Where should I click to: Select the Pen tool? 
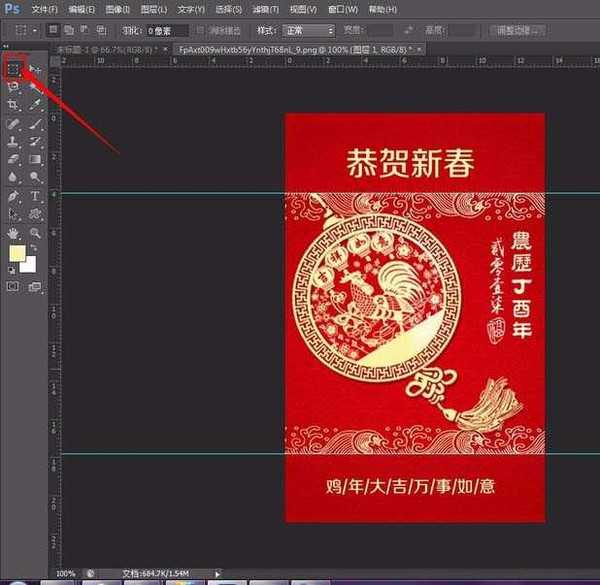point(14,196)
